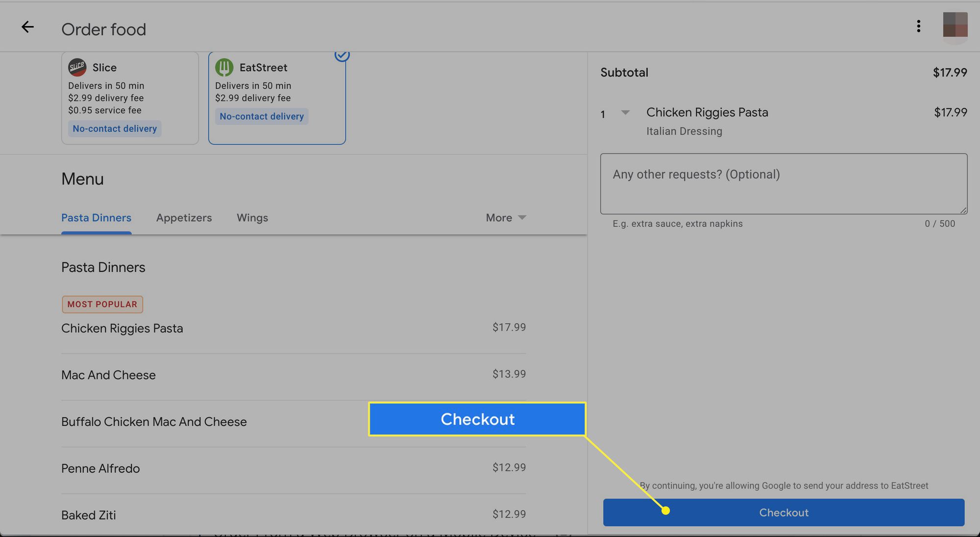The image size is (980, 537).
Task: Expand the Wings category tab
Action: pyautogui.click(x=252, y=217)
